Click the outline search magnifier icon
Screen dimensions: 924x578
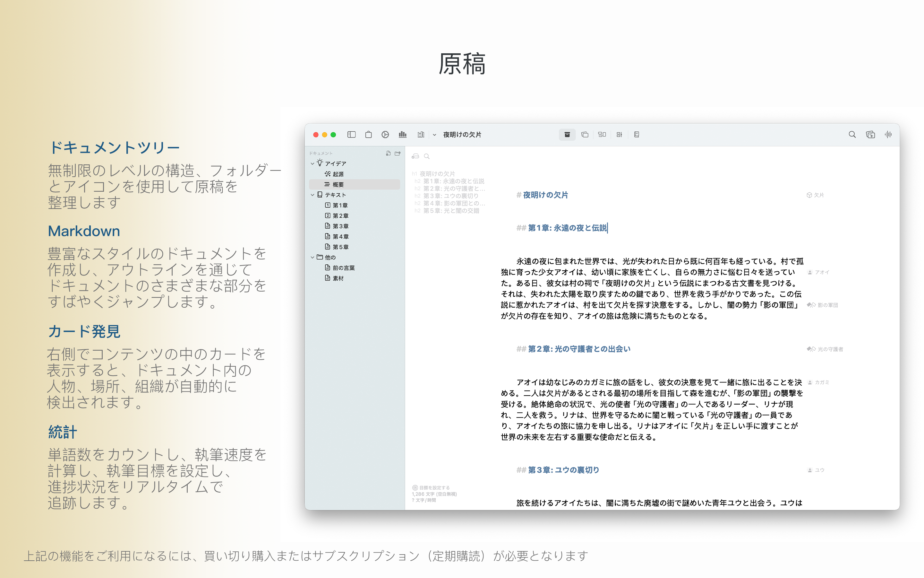tap(427, 156)
